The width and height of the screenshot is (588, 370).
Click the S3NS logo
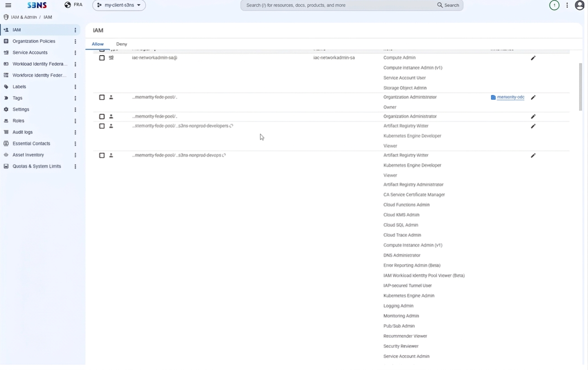tap(37, 5)
